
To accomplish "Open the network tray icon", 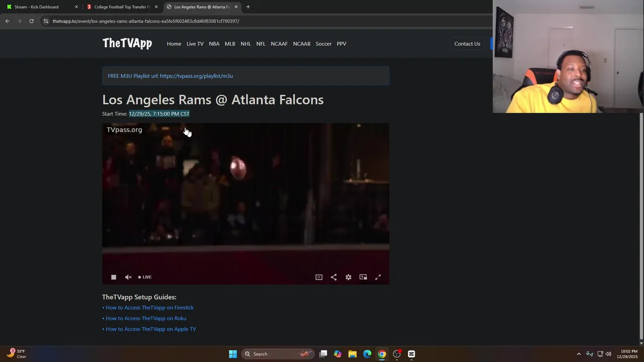I will click(x=600, y=354).
